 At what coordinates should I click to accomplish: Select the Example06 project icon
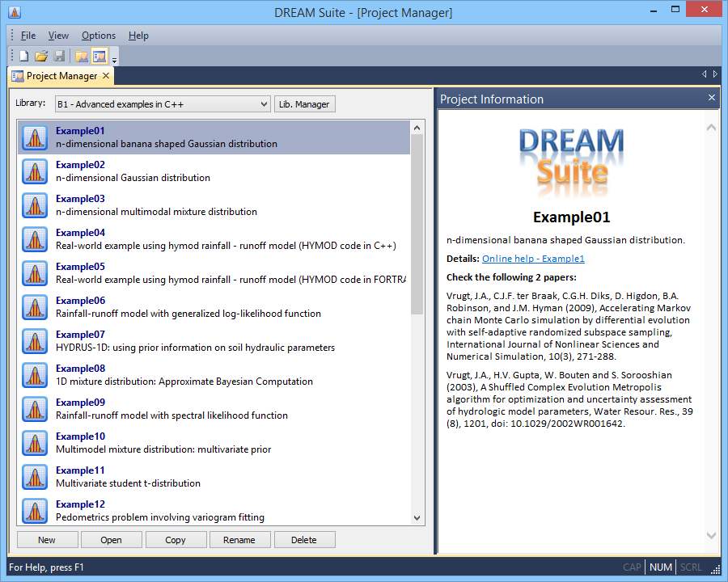[35, 307]
